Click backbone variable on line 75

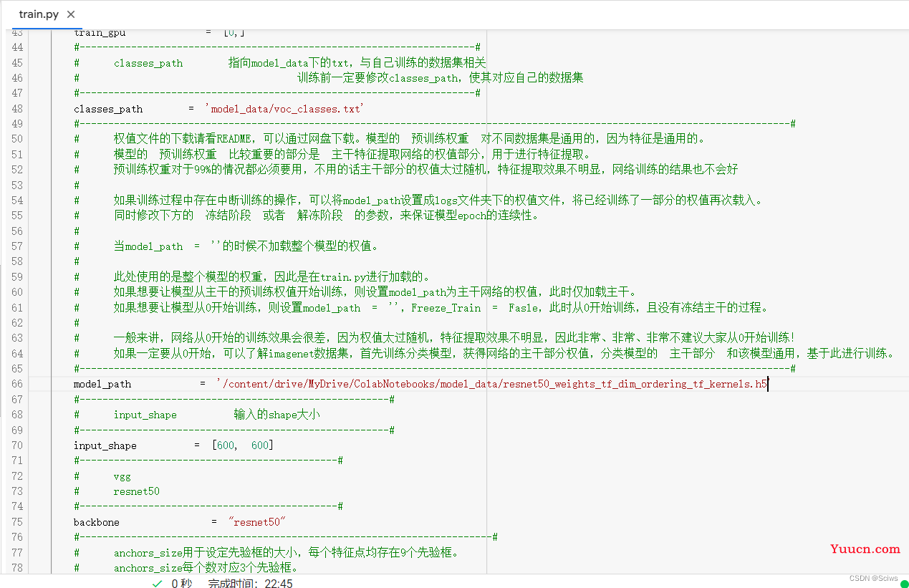point(97,522)
